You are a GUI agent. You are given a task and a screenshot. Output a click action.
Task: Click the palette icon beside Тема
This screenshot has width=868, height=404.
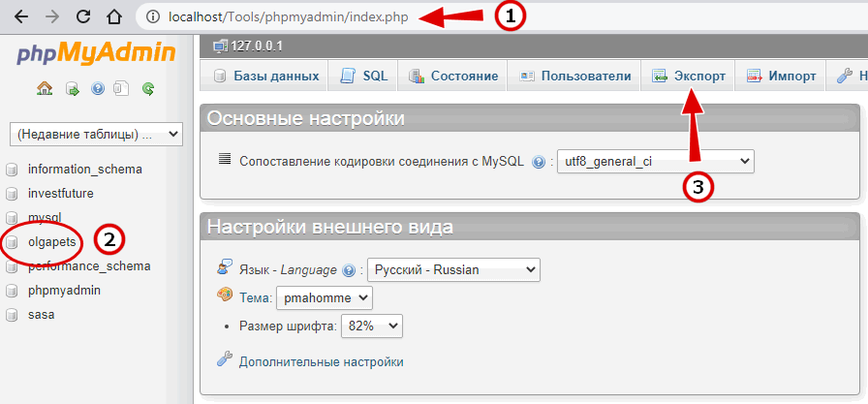[225, 295]
